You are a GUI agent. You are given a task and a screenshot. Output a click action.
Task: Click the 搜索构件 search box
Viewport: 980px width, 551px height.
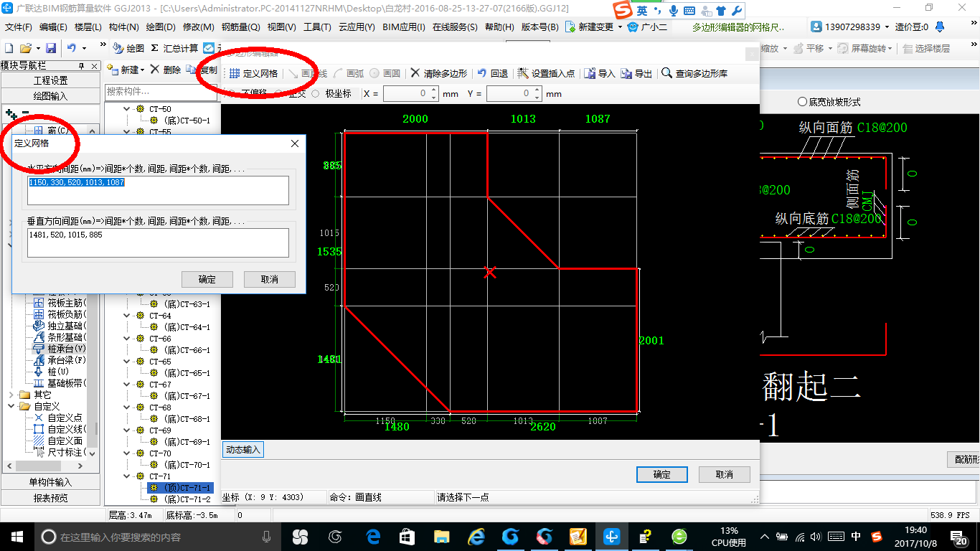161,92
